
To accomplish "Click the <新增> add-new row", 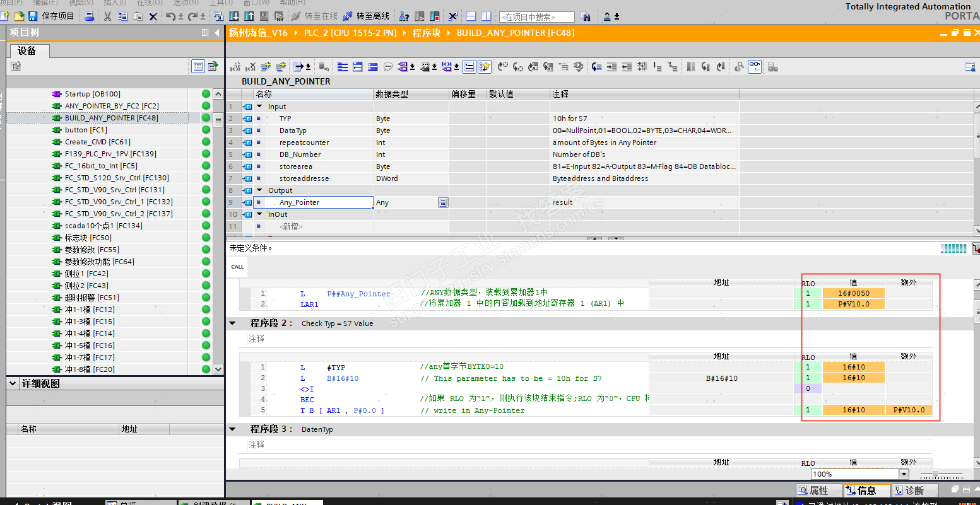I will pos(291,226).
